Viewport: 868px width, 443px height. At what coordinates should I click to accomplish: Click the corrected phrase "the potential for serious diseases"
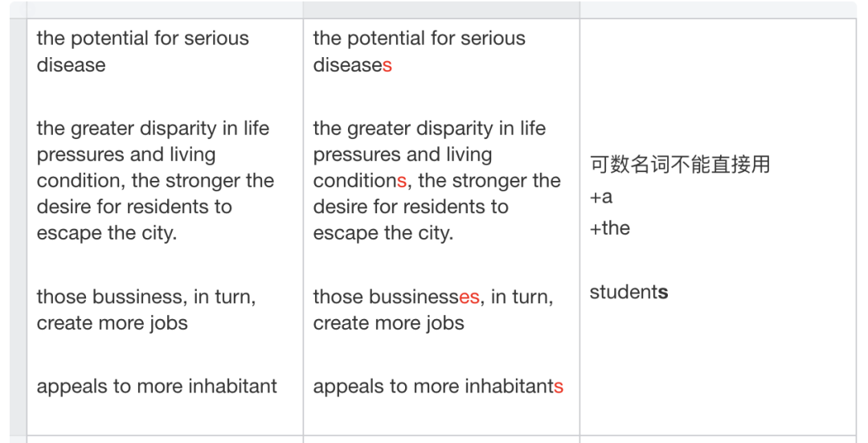point(419,51)
